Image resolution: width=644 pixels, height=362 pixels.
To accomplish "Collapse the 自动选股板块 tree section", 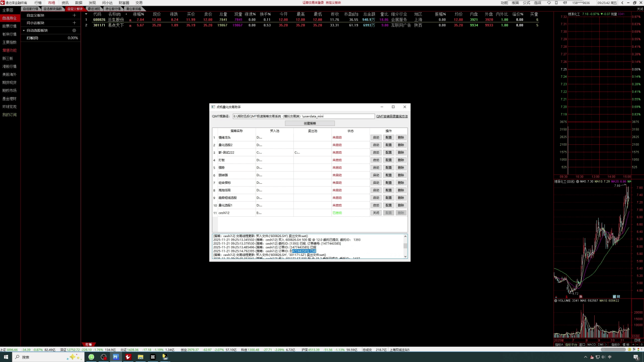I will (23, 30).
